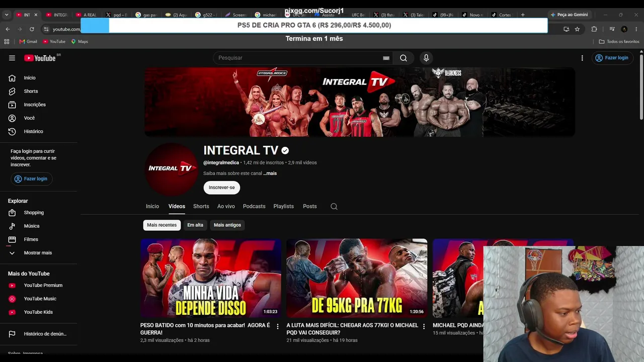Open the YouTube guide hamburger menu
This screenshot has width=644, height=362.
pyautogui.click(x=12, y=58)
